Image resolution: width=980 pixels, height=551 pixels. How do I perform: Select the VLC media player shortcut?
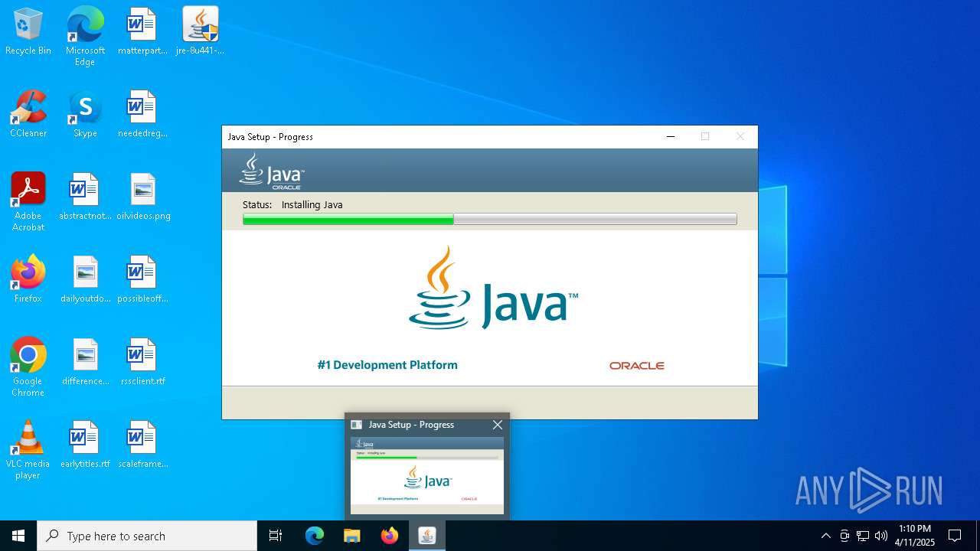[x=28, y=450]
